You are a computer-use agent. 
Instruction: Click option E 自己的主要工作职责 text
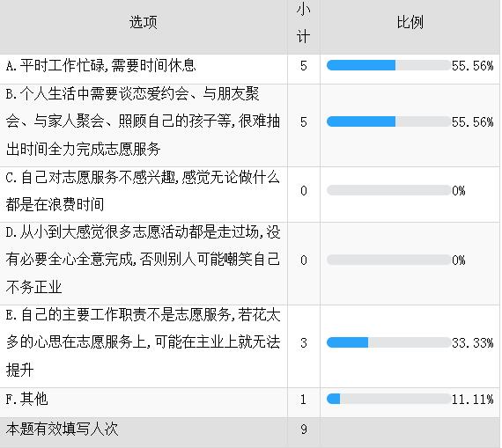[x=143, y=342]
